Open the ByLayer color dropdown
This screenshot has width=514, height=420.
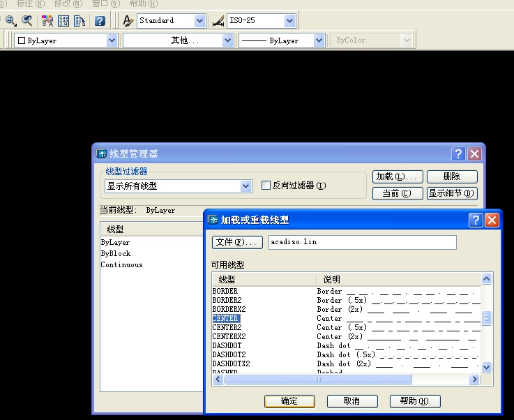click(112, 40)
